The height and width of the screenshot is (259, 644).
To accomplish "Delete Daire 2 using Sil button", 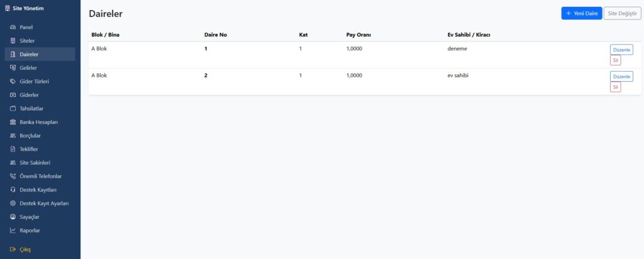I will 616,87.
